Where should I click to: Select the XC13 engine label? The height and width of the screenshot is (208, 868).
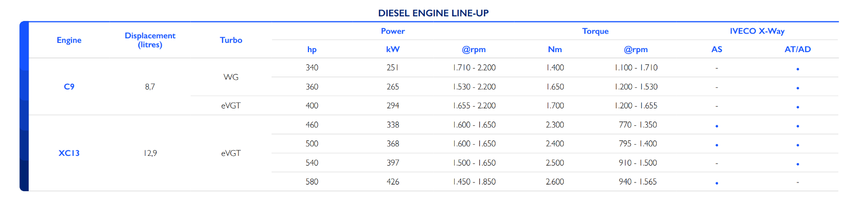[69, 153]
